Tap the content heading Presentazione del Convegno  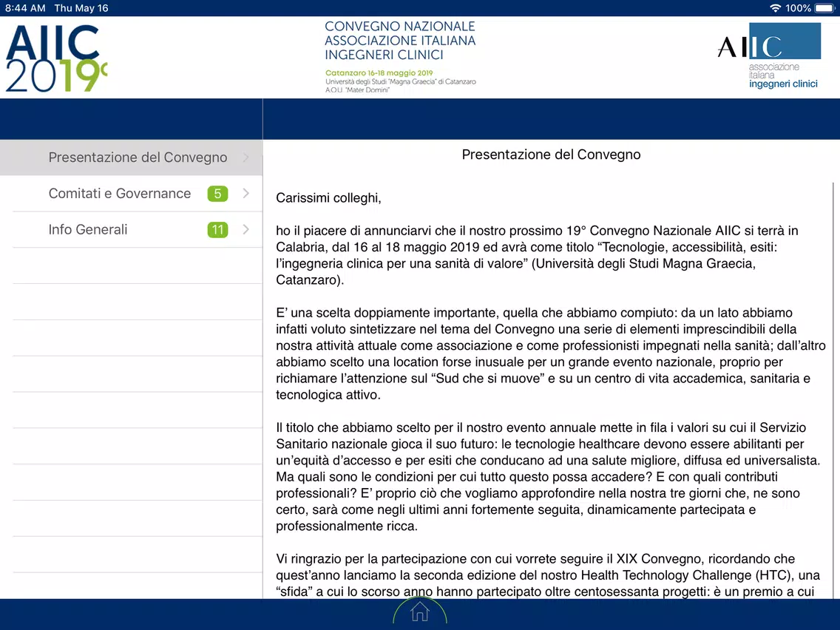[x=551, y=155]
